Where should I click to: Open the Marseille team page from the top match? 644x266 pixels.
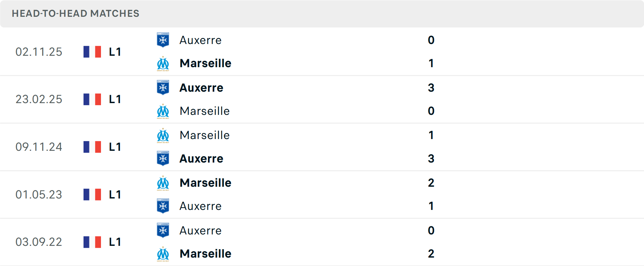[205, 63]
